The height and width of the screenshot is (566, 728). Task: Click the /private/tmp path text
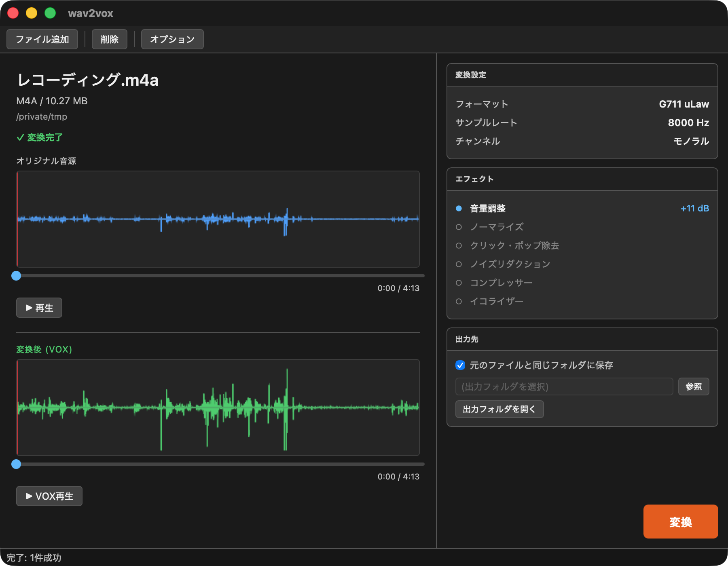[42, 116]
